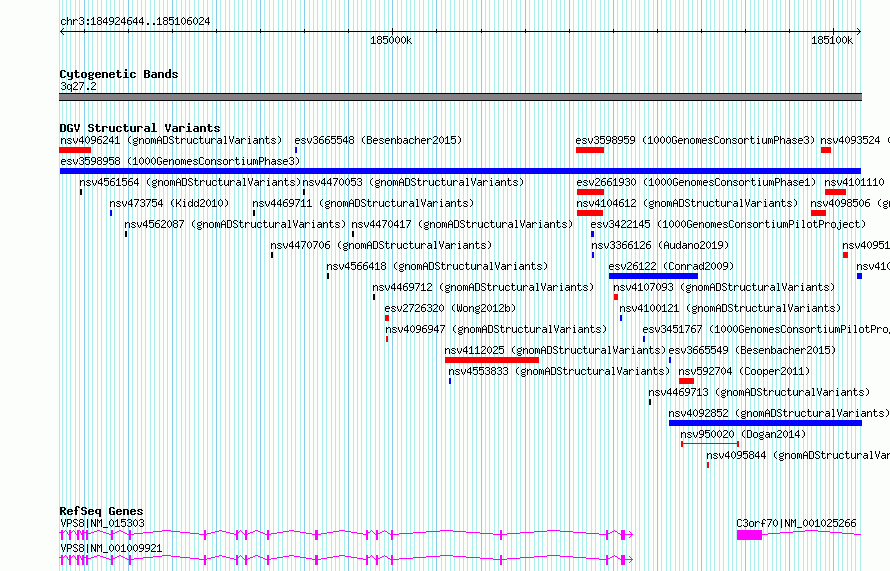The height and width of the screenshot is (571, 890).
Task: Select the C3orf70|NM_001025266 gene label
Action: point(796,523)
